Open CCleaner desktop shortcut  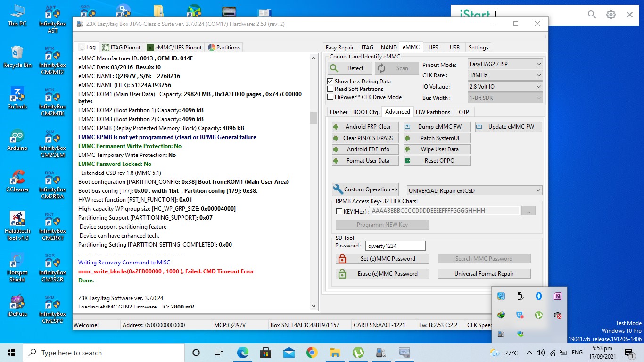[17, 181]
